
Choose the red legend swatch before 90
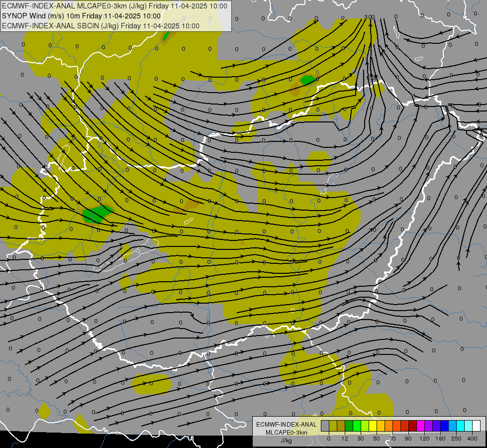tap(405, 426)
